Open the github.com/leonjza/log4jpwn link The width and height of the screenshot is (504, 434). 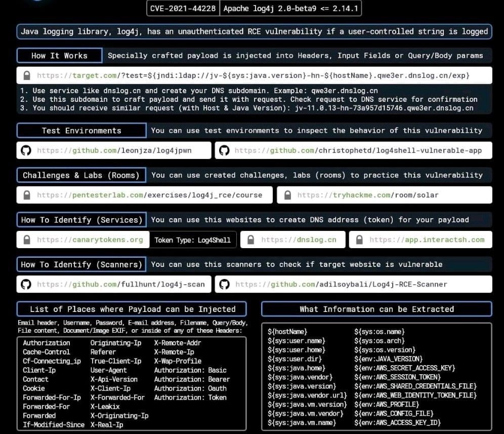pyautogui.click(x=114, y=150)
